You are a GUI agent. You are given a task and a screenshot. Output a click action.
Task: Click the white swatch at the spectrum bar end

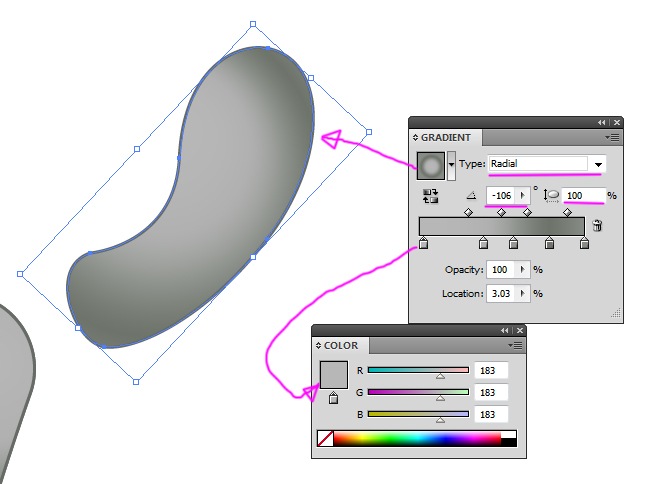(x=509, y=435)
